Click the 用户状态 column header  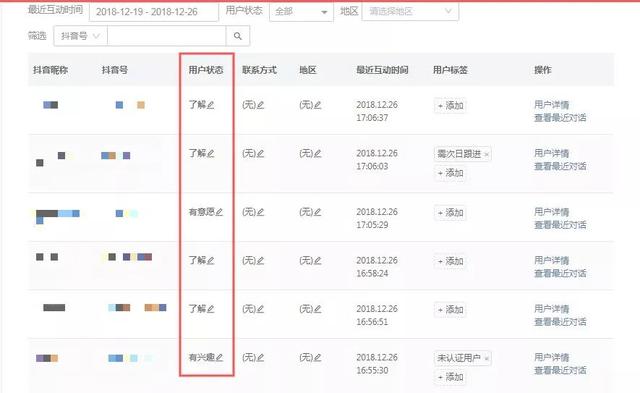[x=206, y=70]
